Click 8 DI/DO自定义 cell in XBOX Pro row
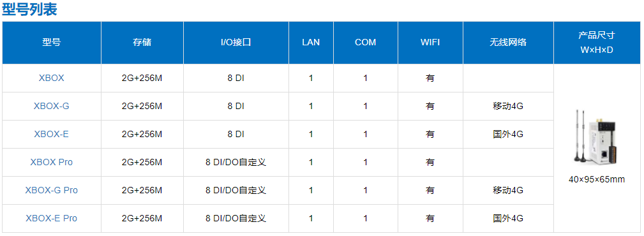Screen dimensions: 644x236 coord(236,162)
